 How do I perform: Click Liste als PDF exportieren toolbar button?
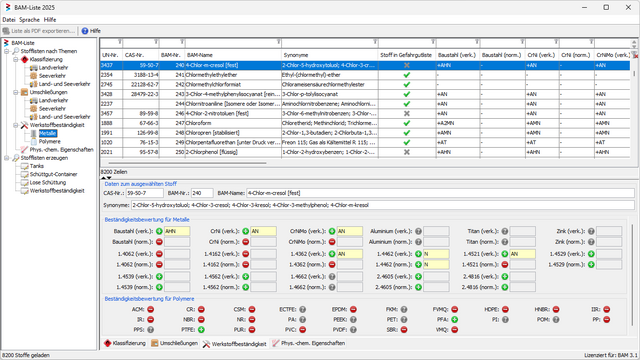click(x=39, y=31)
